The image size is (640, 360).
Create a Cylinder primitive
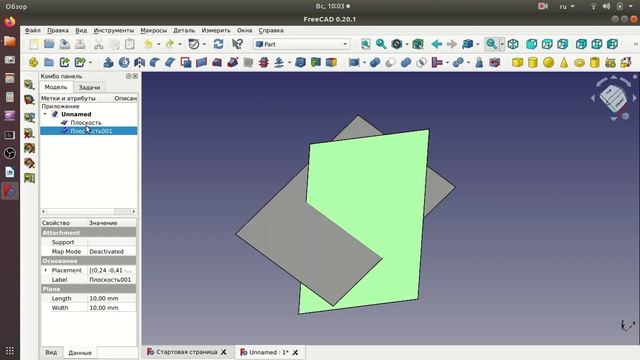click(533, 62)
